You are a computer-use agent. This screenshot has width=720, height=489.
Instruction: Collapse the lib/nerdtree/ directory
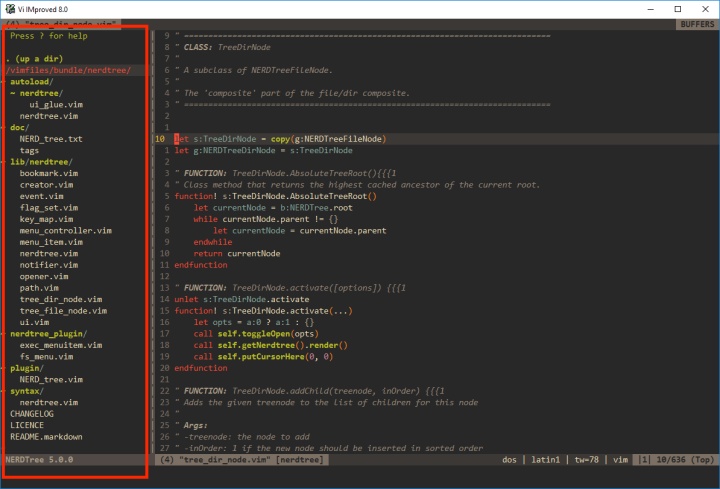(x=41, y=162)
